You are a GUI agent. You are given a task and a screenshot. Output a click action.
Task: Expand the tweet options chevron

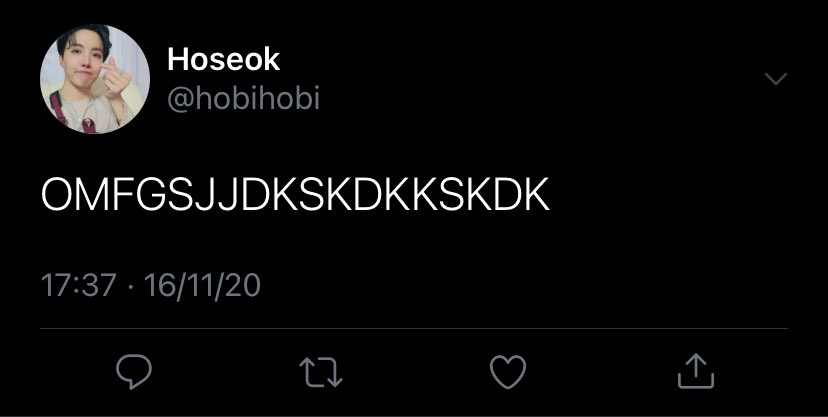point(776,79)
